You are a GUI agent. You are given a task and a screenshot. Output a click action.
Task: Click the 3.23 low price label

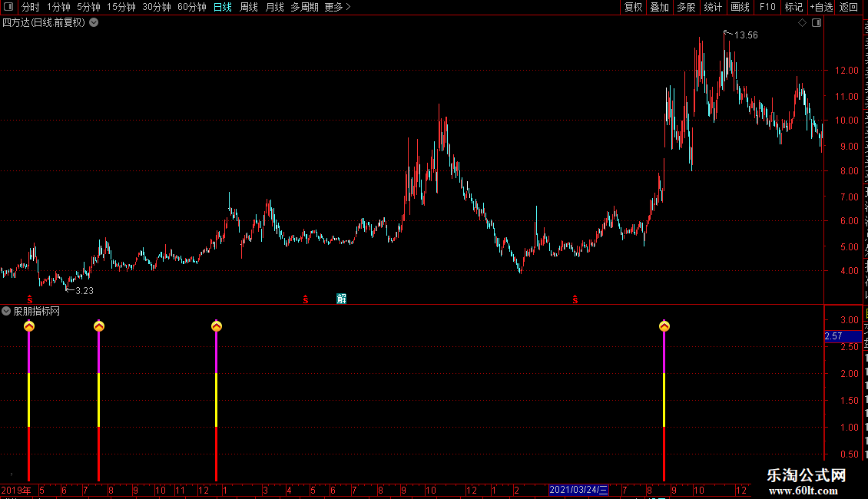(x=84, y=291)
